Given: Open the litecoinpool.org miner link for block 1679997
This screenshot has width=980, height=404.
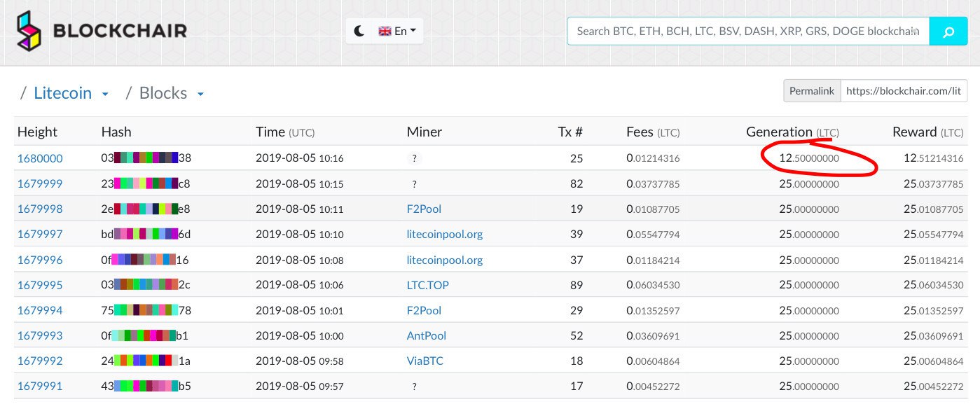Looking at the screenshot, I should click(445, 234).
